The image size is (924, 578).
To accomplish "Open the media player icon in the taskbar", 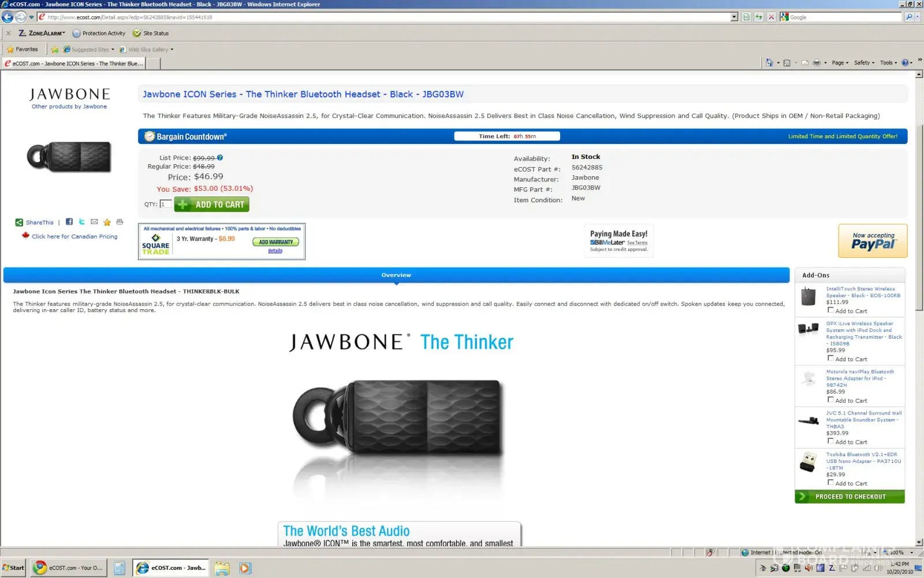I will [245, 568].
